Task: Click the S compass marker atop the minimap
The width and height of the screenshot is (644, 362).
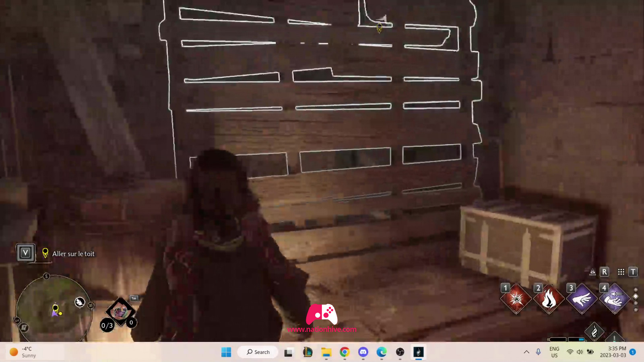Action: (x=46, y=276)
